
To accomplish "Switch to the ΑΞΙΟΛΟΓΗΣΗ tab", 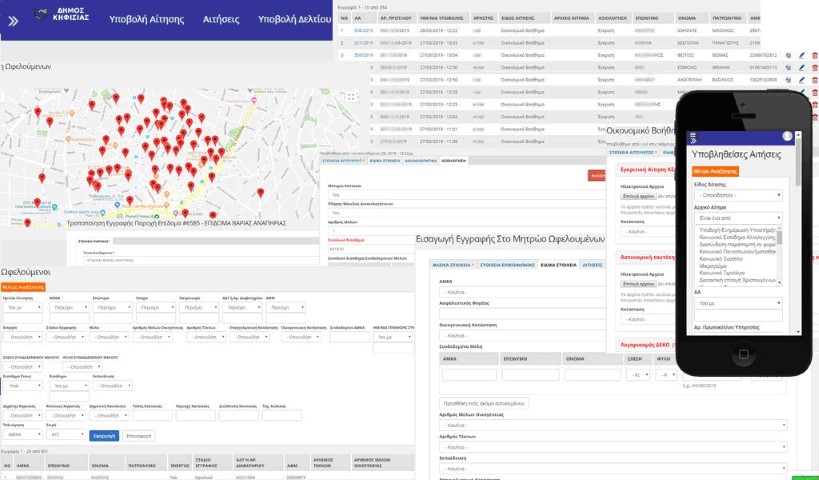I will 453,160.
